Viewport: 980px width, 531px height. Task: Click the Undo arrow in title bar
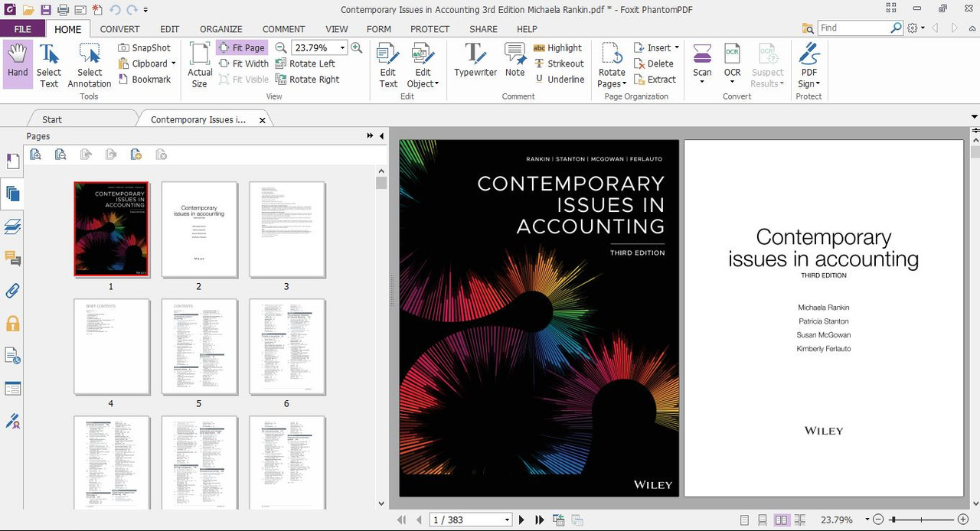(x=116, y=9)
